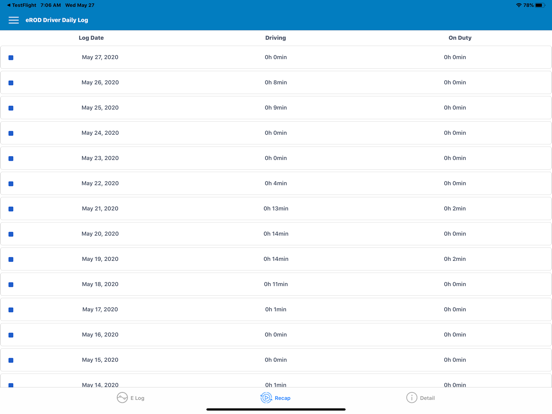The image size is (552, 414).
Task: Open the hamburger menu
Action: pyautogui.click(x=14, y=20)
